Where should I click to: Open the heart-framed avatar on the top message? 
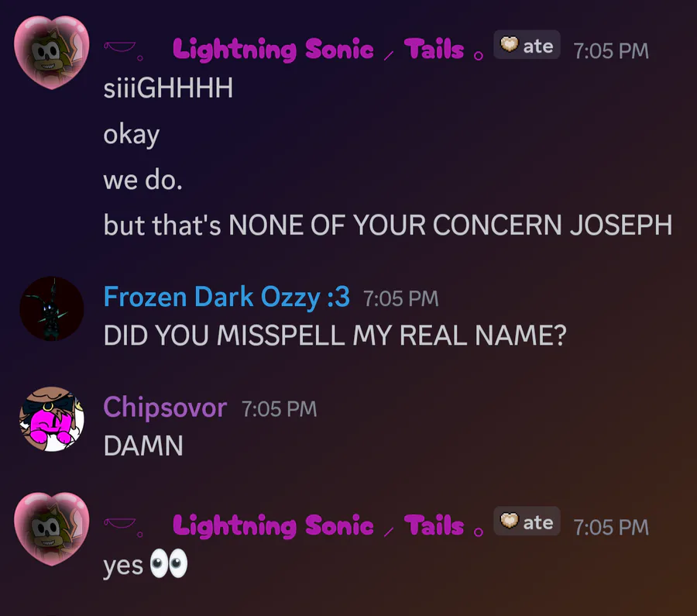[x=52, y=53]
